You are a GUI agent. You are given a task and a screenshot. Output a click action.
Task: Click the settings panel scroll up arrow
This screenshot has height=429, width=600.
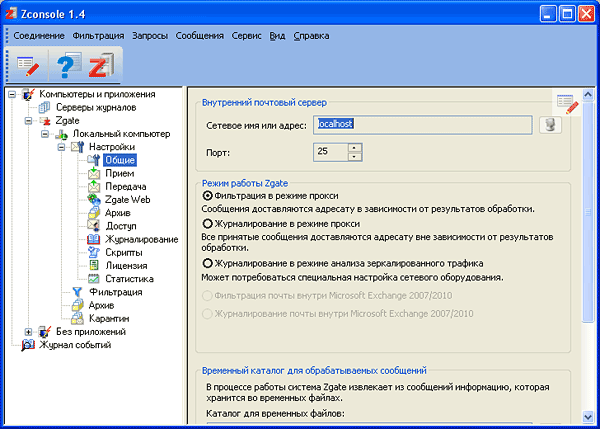pyautogui.click(x=588, y=94)
